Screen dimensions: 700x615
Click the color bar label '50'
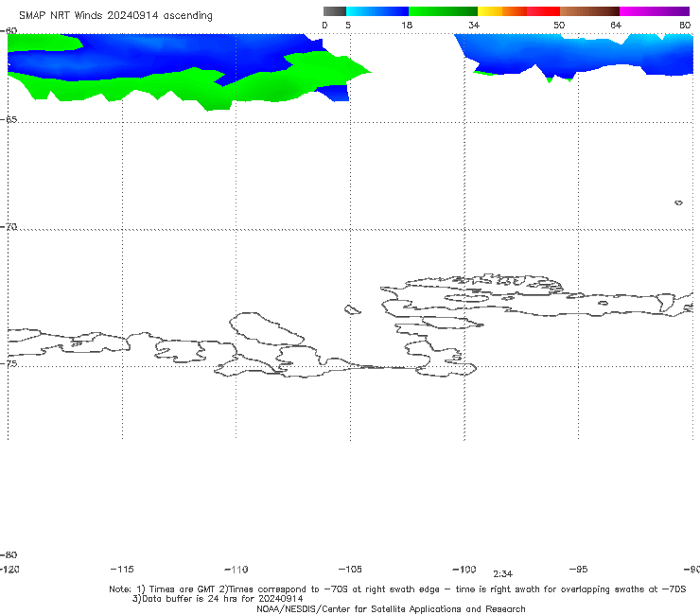[x=559, y=25]
